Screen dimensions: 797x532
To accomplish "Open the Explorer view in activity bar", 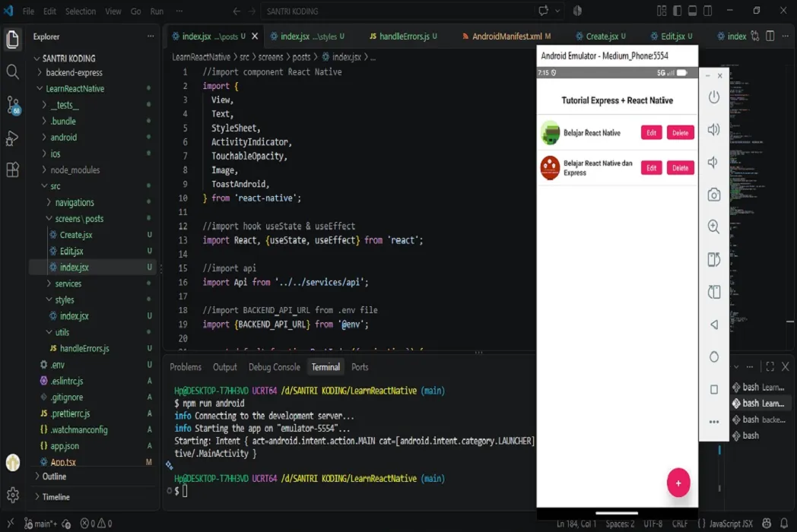I will point(13,39).
